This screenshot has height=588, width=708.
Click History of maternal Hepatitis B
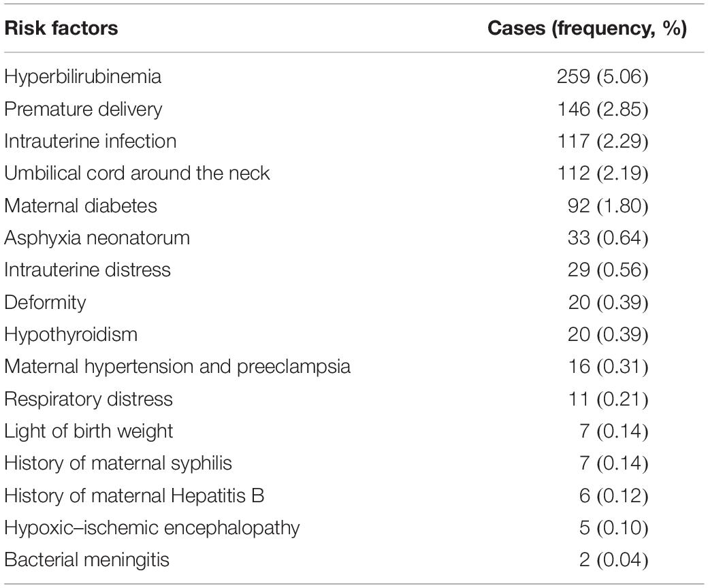(134, 496)
